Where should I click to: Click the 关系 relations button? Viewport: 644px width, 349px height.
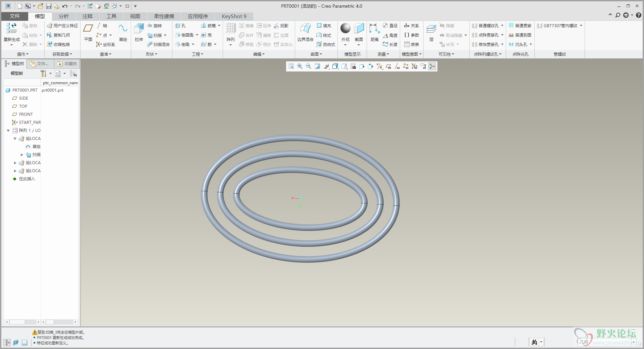[x=412, y=26]
